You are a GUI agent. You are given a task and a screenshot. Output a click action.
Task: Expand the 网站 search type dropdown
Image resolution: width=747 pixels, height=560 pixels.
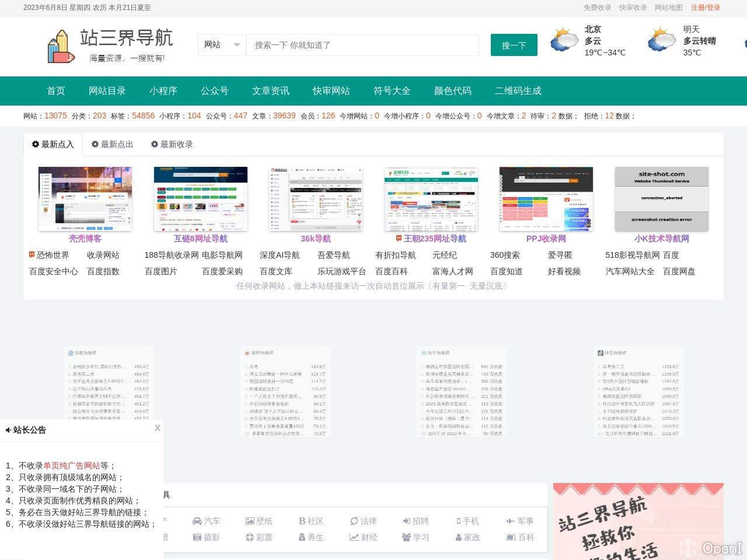click(x=222, y=45)
